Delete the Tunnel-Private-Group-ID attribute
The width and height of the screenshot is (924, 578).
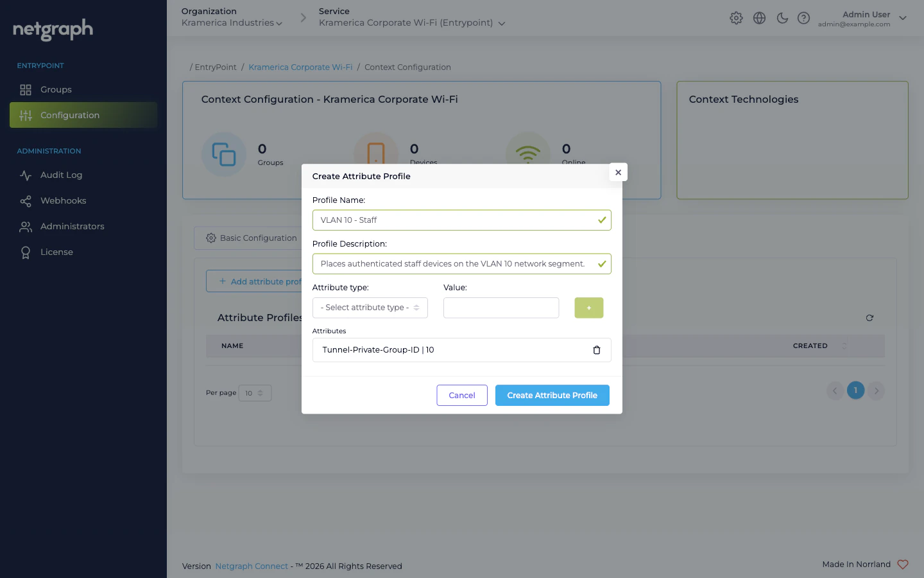597,350
